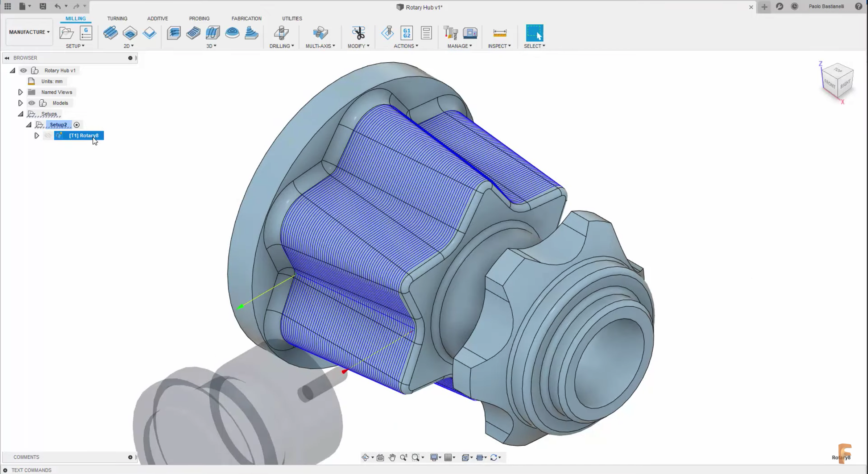The width and height of the screenshot is (868, 474).
Task: Activate Setup2 radio button
Action: pos(77,125)
